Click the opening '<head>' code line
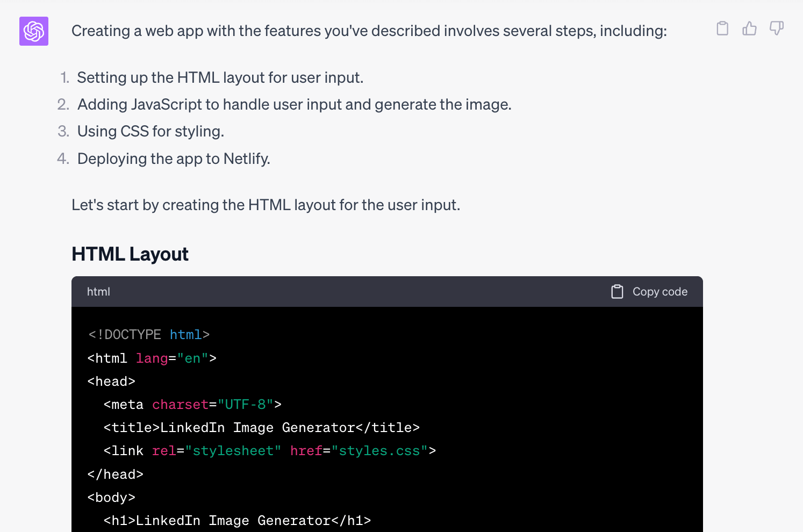The width and height of the screenshot is (803, 532). 111,382
